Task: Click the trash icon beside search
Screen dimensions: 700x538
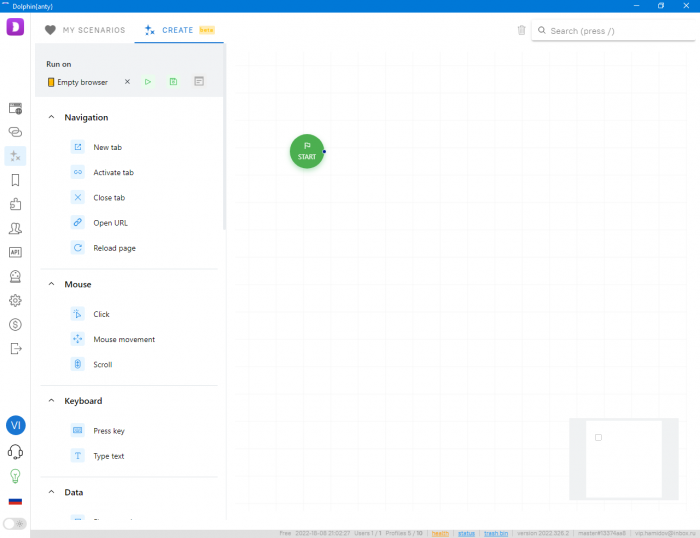Action: [521, 30]
